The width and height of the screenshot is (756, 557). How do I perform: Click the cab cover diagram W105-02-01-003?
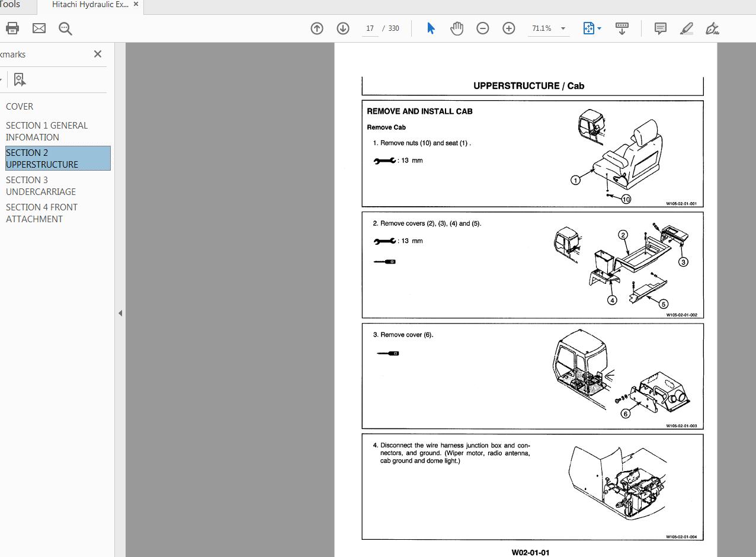pyautogui.click(x=622, y=375)
